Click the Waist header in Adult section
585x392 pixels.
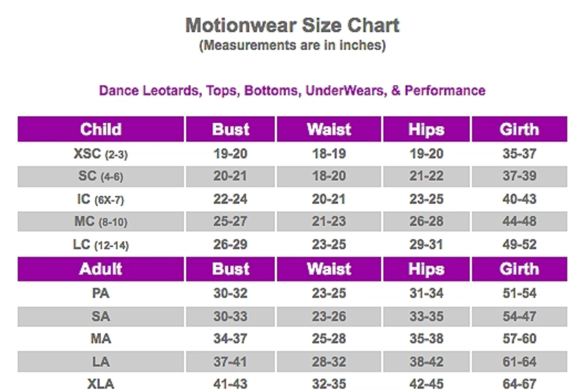(329, 269)
